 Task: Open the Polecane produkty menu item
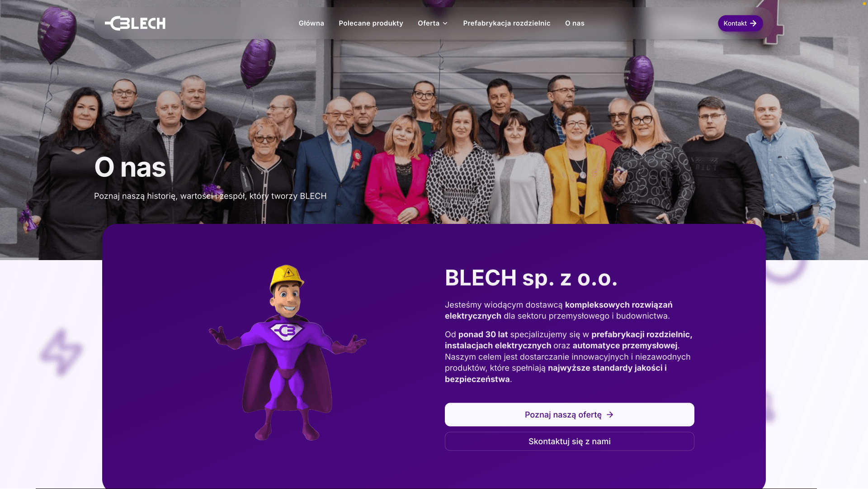pyautogui.click(x=371, y=23)
